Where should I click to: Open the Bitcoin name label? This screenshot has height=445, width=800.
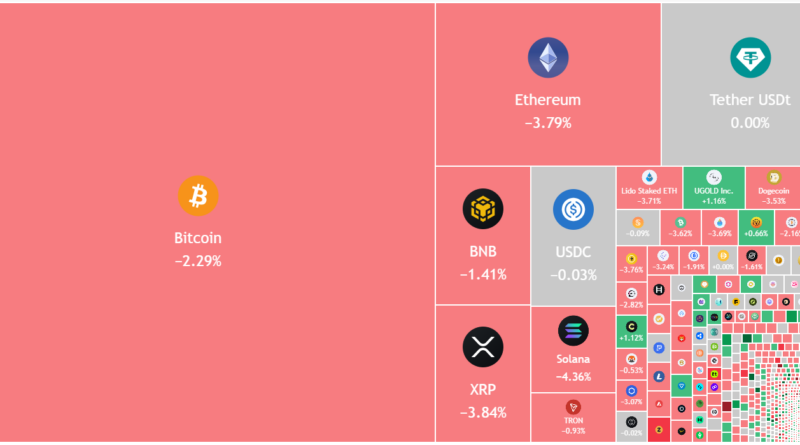point(197,239)
